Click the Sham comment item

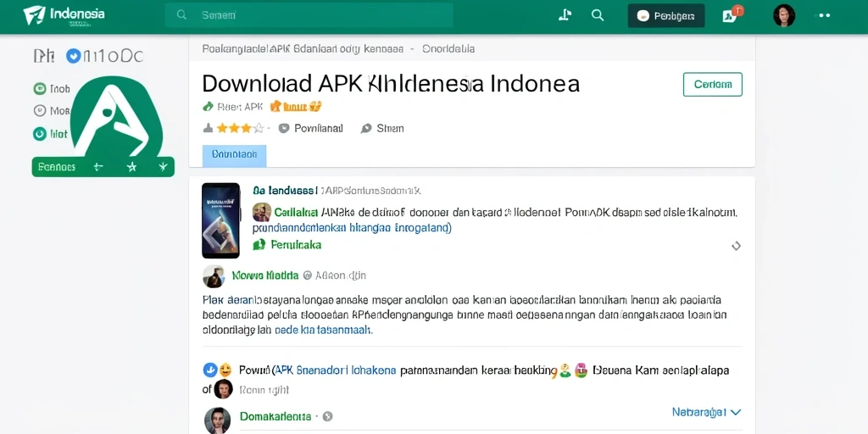pos(382,129)
